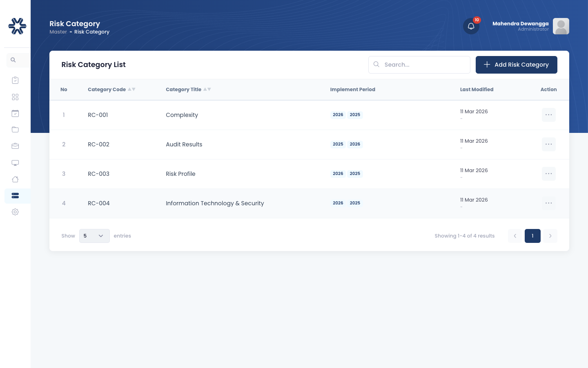588x368 pixels.
Task: Focus the Search input field
Action: tap(419, 65)
